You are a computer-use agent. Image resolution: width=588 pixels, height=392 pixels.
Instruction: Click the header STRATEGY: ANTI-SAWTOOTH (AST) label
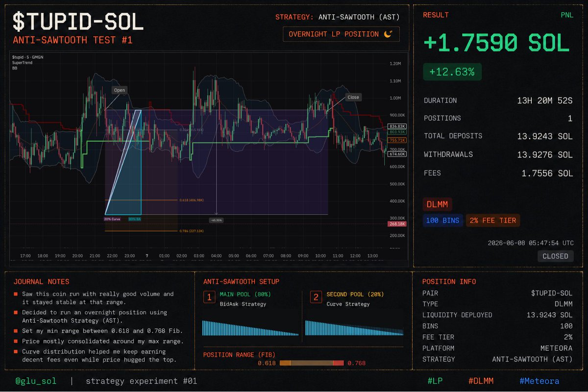(x=337, y=17)
